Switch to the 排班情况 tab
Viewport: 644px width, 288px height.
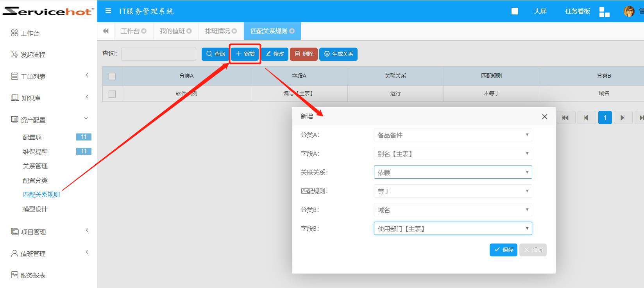[217, 31]
